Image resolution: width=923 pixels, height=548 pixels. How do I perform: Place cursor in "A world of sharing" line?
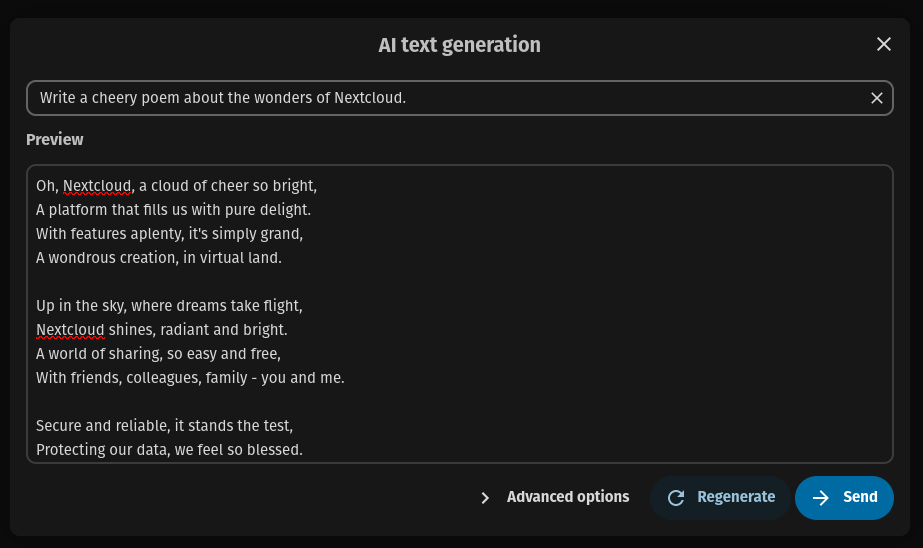pyautogui.click(x=158, y=354)
